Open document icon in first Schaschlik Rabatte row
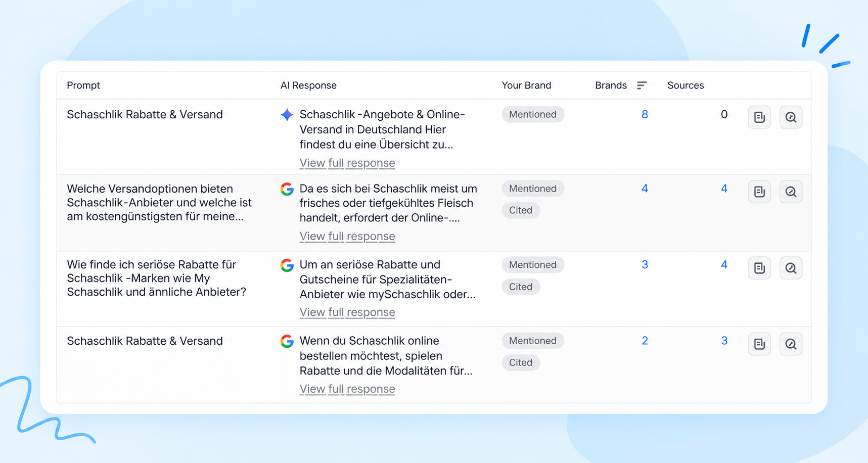The width and height of the screenshot is (868, 463). (759, 117)
